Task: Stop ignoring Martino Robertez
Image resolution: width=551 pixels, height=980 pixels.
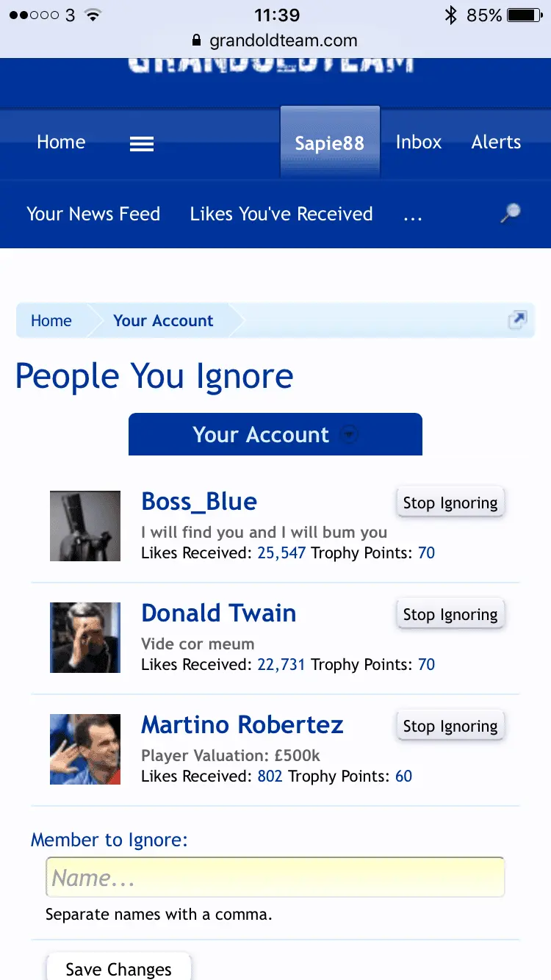Action: (450, 727)
